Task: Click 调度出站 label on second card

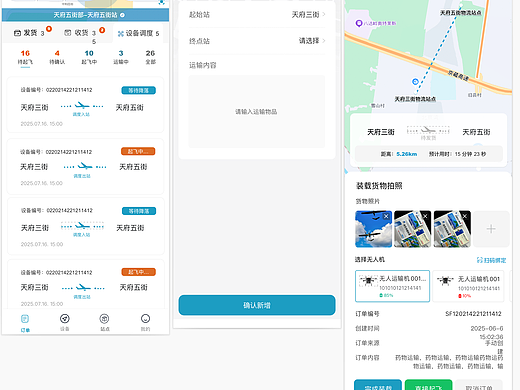Action: point(82,176)
